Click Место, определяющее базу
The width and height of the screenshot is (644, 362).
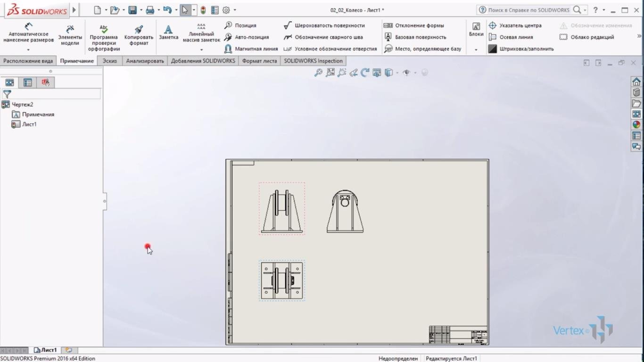(x=422, y=49)
